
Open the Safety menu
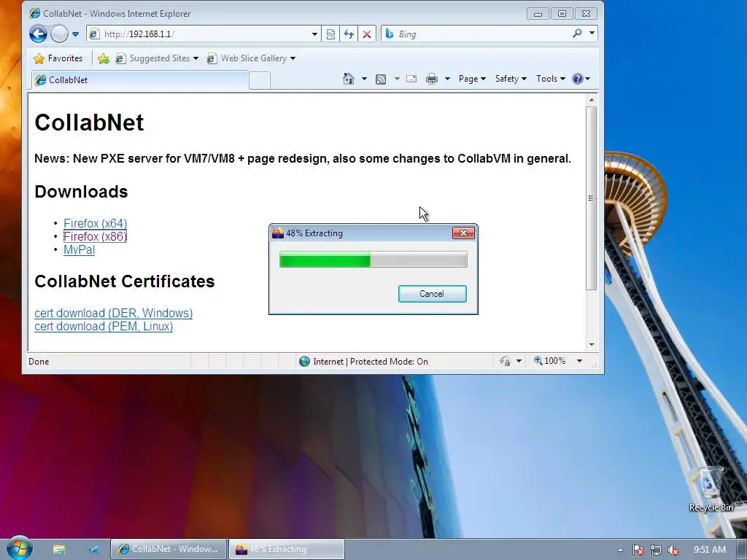511,79
